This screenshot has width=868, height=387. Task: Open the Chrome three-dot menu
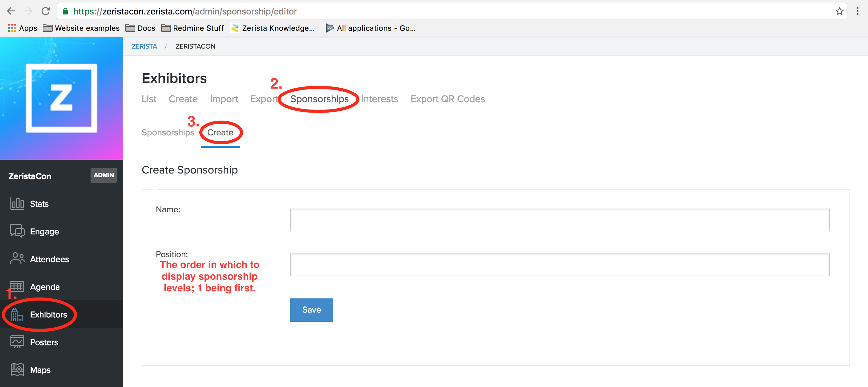(x=857, y=11)
